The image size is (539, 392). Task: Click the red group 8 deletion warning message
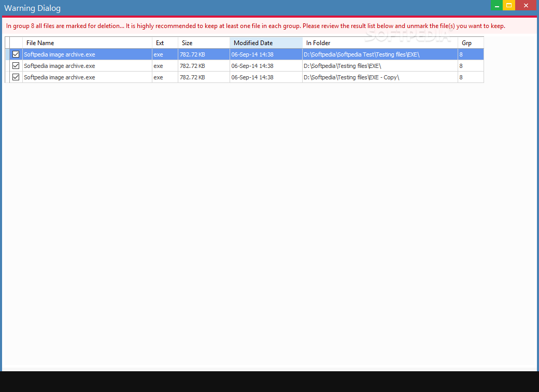point(256,26)
